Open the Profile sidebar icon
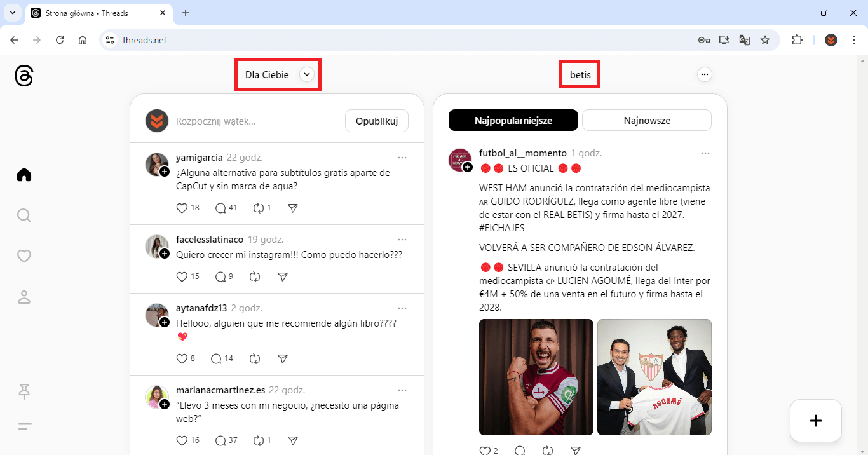Image resolution: width=868 pixels, height=455 pixels. click(24, 297)
